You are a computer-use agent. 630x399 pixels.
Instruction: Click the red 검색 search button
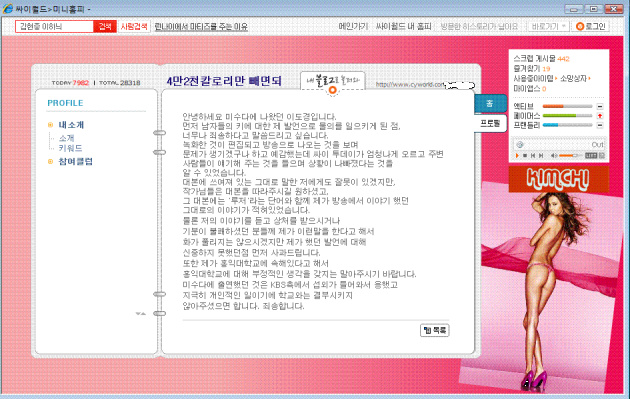pos(105,26)
